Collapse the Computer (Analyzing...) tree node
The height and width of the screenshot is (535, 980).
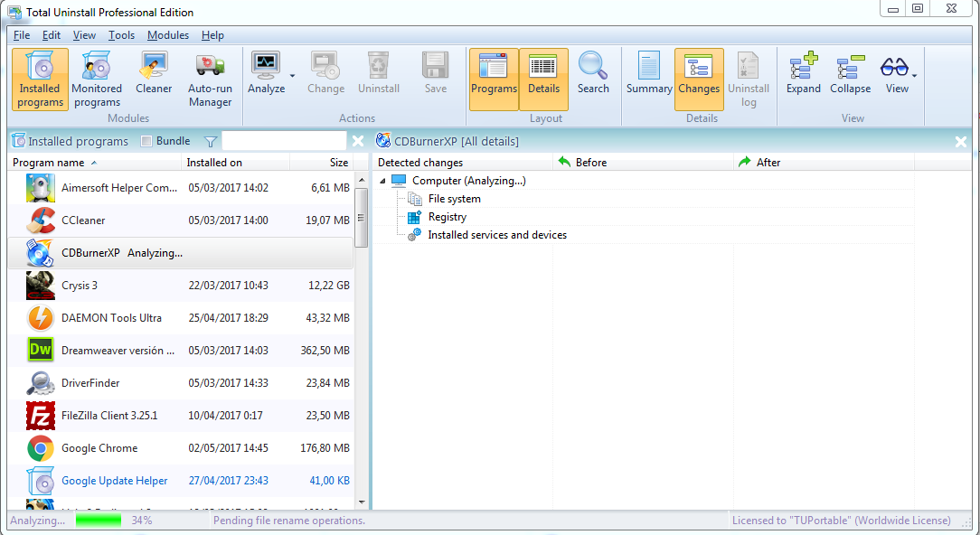(x=382, y=181)
